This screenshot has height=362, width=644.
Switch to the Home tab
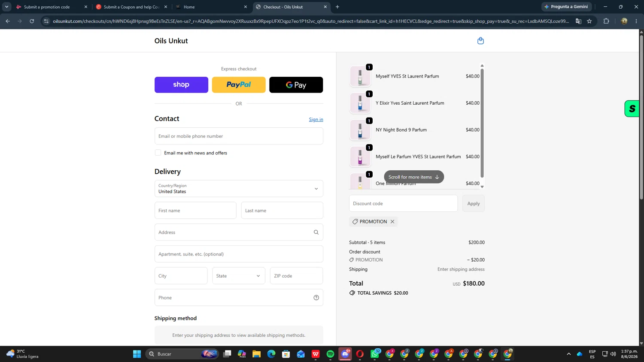tap(211, 7)
